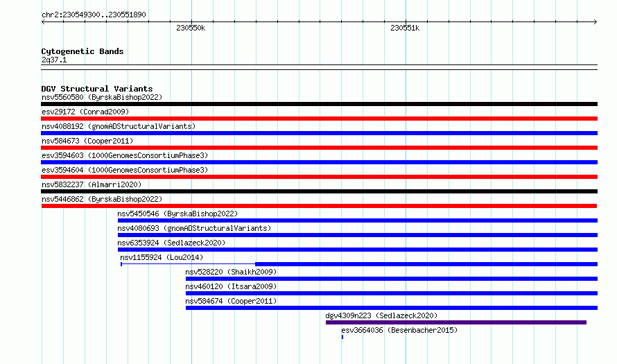The width and height of the screenshot is (617, 364).
Task: Open the nsv584674 (Cooper2011) label
Action: [x=231, y=301]
